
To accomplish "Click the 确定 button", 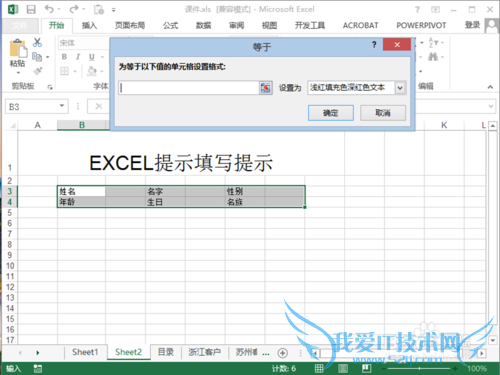I will [x=331, y=113].
